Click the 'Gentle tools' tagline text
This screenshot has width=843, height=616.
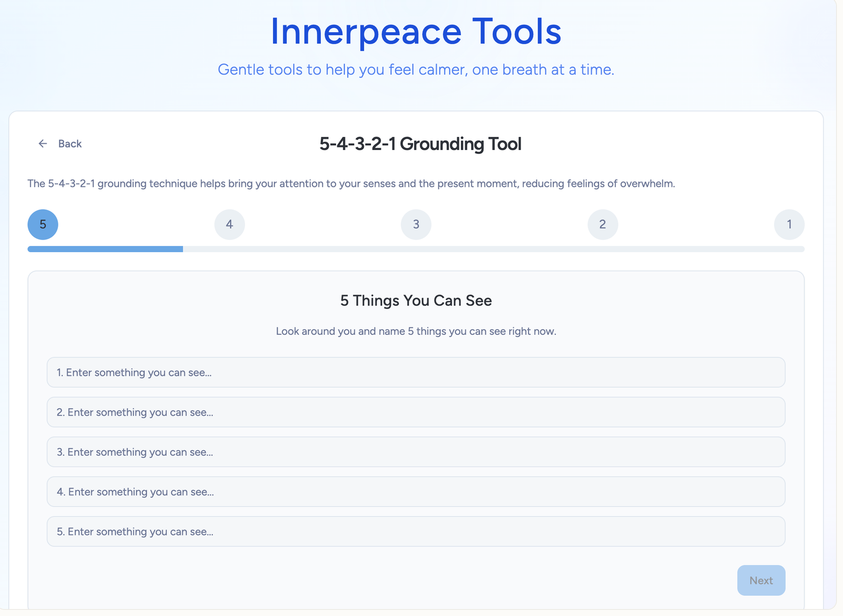coord(416,69)
